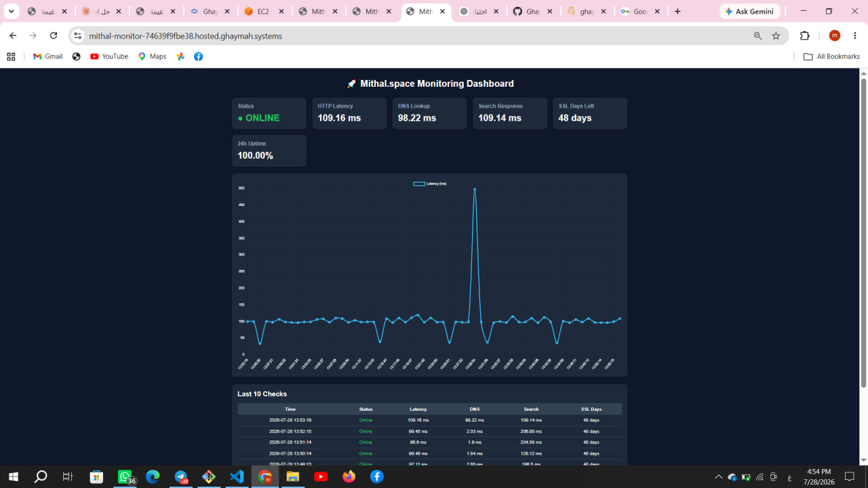Open Task View on taskbar
This screenshot has width=868, height=488.
67,476
